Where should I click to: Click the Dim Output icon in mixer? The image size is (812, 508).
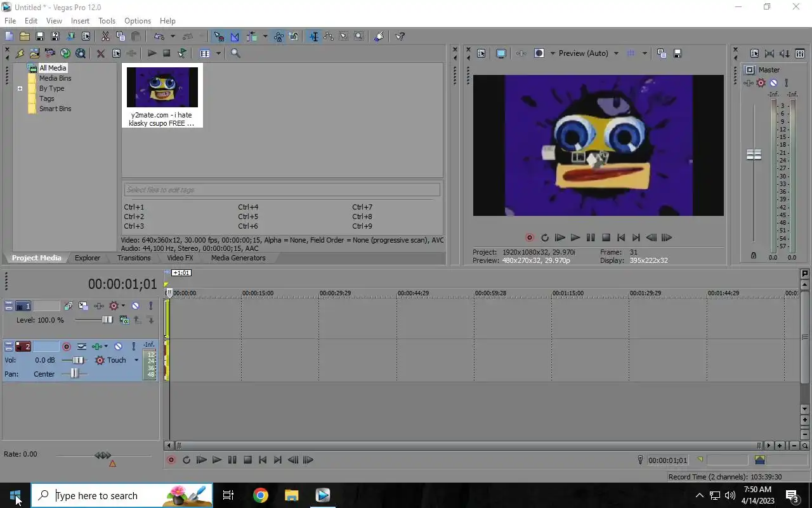point(785,53)
